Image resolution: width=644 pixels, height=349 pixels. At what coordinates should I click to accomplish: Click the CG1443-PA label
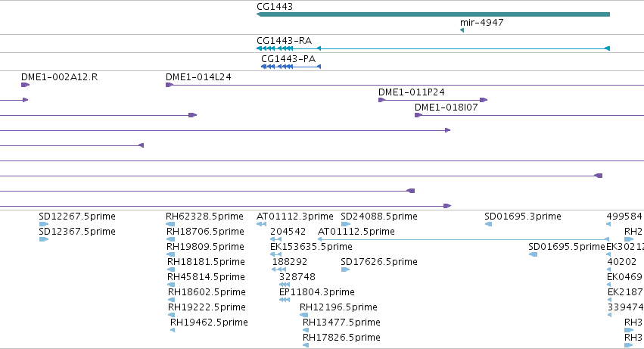coord(288,59)
